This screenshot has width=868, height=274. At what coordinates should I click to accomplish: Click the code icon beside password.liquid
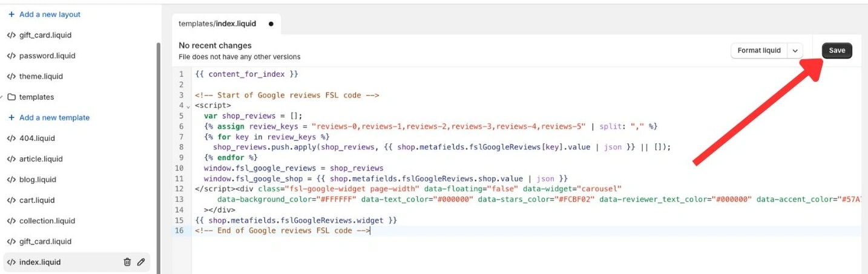coord(12,56)
